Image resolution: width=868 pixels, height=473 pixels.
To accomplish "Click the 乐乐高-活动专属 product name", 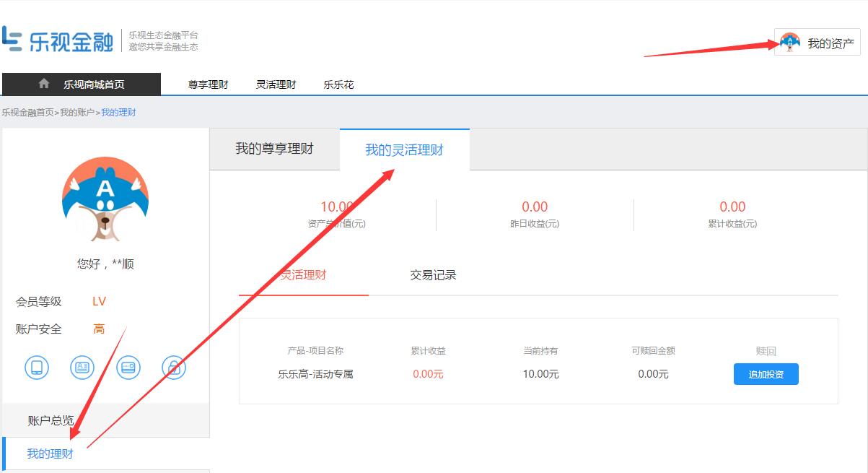I will coord(315,374).
